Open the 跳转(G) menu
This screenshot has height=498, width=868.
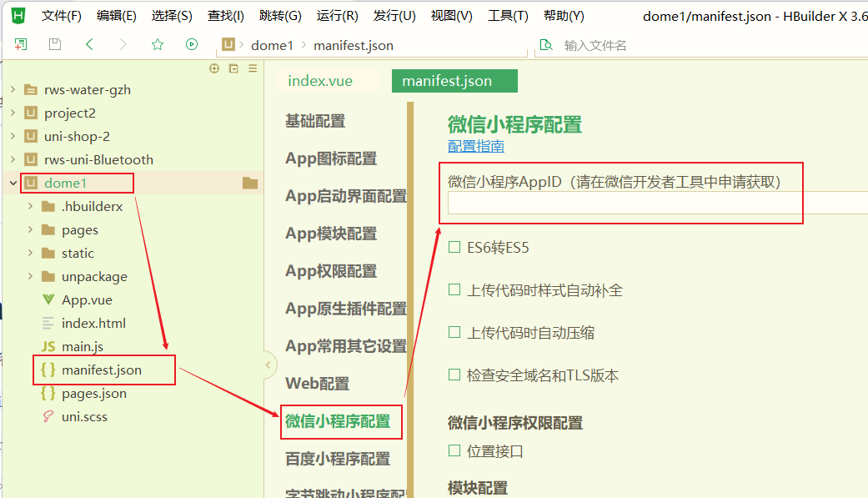coord(280,16)
